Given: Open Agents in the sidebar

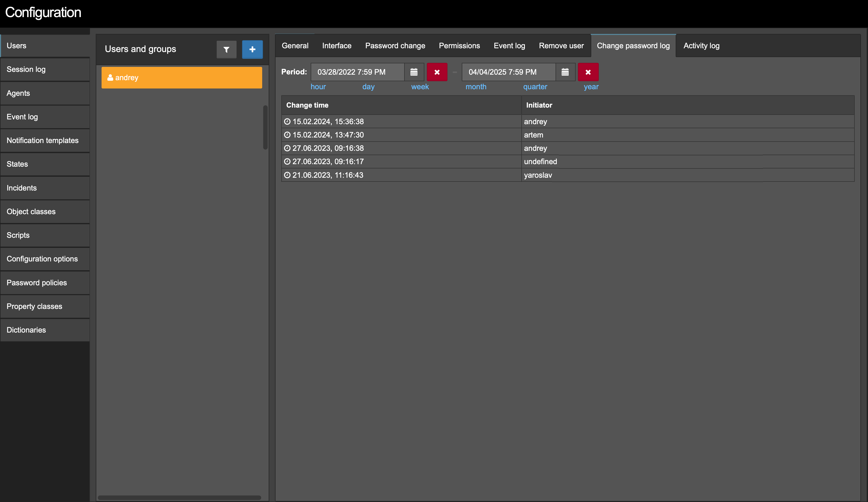Looking at the screenshot, I should [45, 93].
